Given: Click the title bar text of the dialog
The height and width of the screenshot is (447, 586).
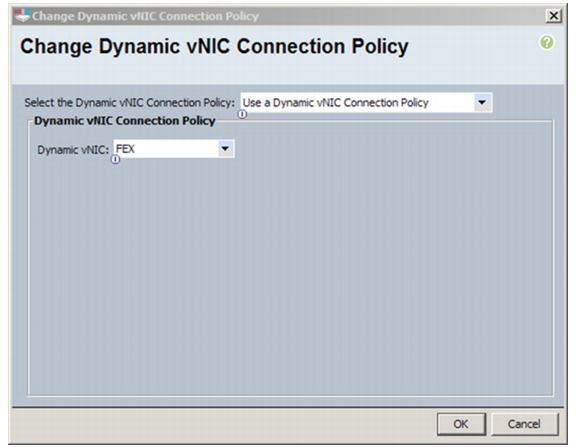Looking at the screenshot, I should tap(145, 16).
